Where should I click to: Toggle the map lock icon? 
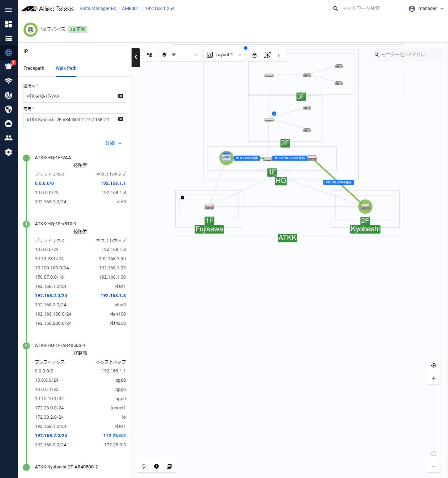(x=255, y=55)
